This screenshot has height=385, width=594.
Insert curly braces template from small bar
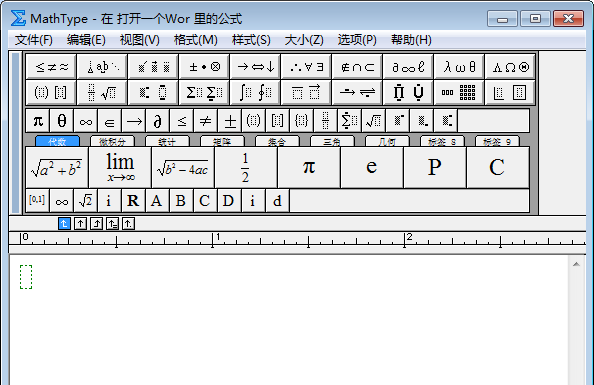pos(302,121)
